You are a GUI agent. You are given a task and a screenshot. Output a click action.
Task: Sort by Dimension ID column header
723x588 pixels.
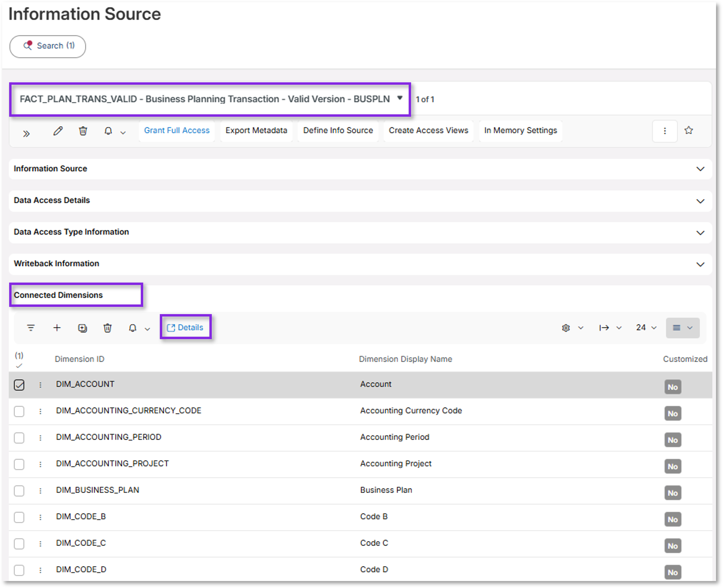click(x=80, y=359)
